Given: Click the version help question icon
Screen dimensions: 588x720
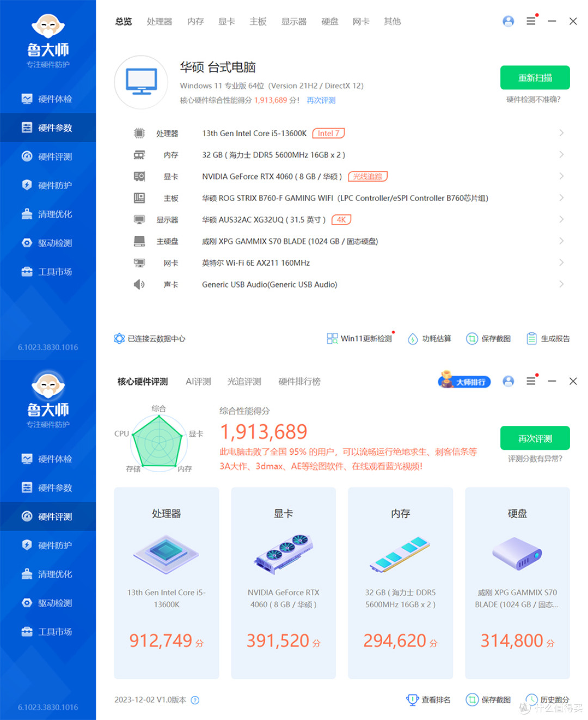Looking at the screenshot, I should (195, 700).
